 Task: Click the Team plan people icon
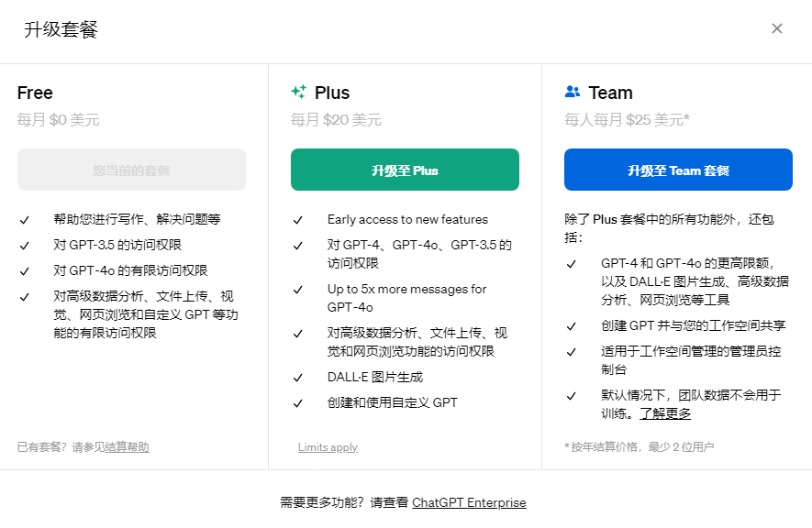573,92
